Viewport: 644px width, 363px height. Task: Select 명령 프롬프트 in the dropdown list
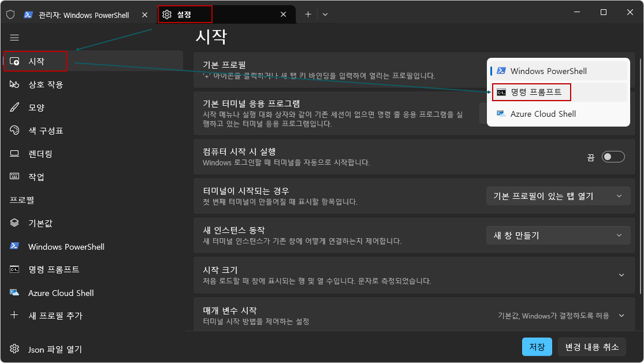point(559,92)
